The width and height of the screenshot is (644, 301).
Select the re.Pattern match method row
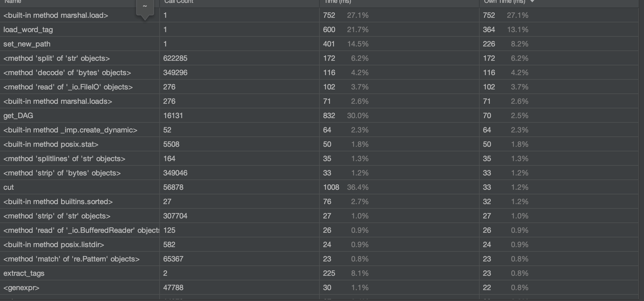coord(319,259)
